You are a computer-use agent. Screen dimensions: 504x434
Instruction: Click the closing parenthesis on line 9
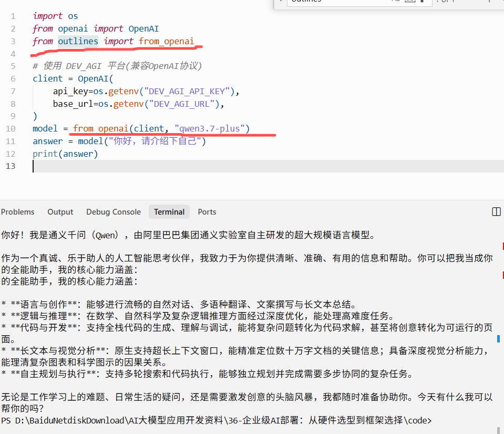[x=35, y=116]
